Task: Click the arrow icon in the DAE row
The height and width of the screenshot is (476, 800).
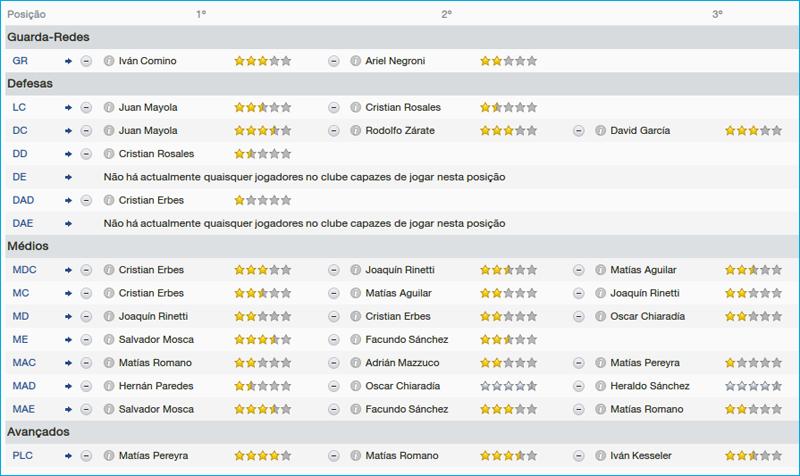Action: pos(68,224)
